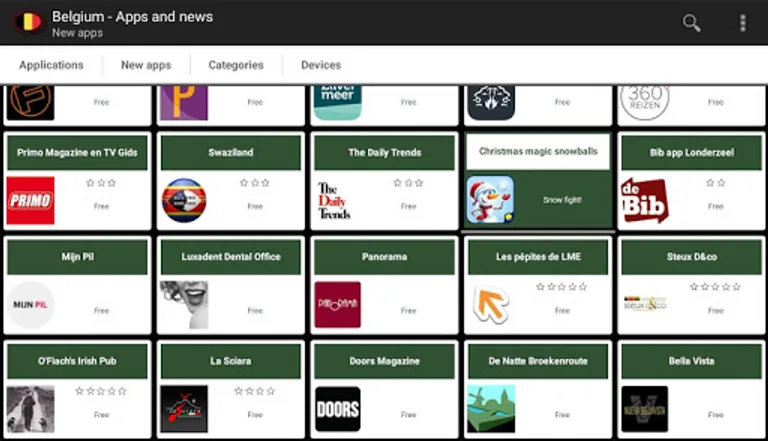The width and height of the screenshot is (768, 441).
Task: Select the La Sciara title
Action: point(231,361)
